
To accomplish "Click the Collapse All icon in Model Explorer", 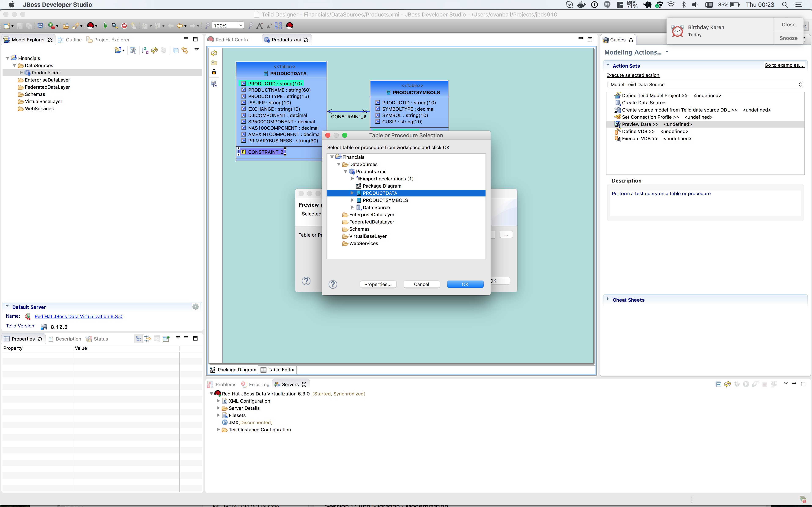I will click(176, 50).
